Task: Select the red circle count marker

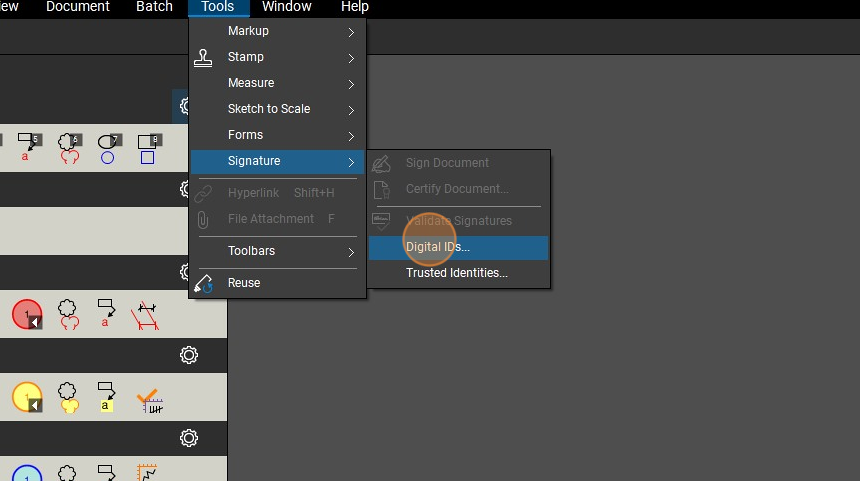Action: pyautogui.click(x=27, y=315)
